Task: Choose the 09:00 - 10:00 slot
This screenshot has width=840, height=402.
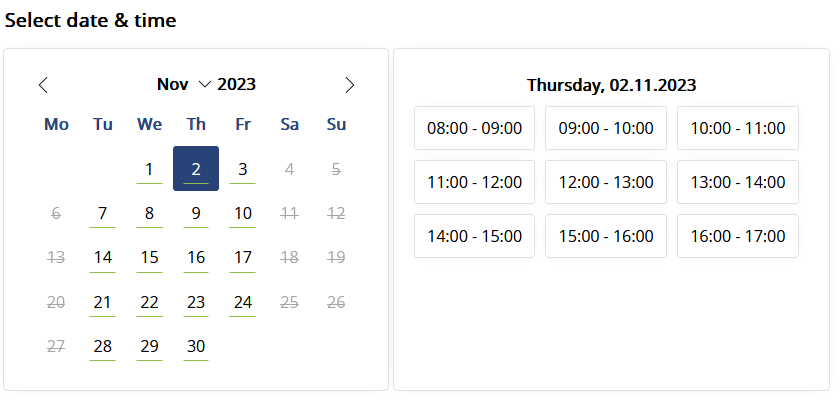Action: 606,128
